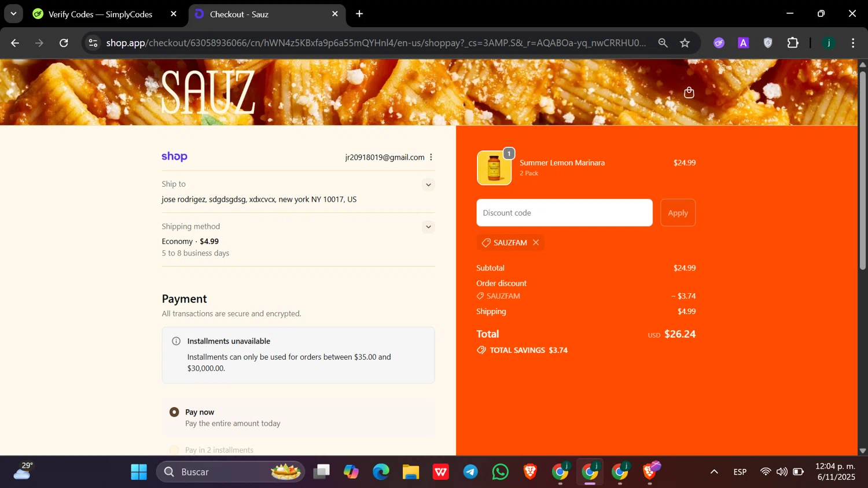Click the Summer Lemon Marinara product thumbnail
This screenshot has width=868, height=488.
(x=494, y=168)
